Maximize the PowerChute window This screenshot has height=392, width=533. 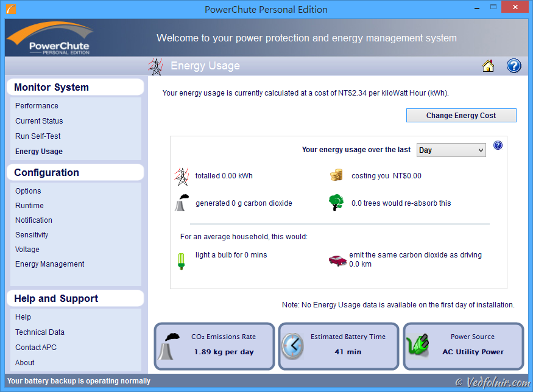tap(493, 7)
